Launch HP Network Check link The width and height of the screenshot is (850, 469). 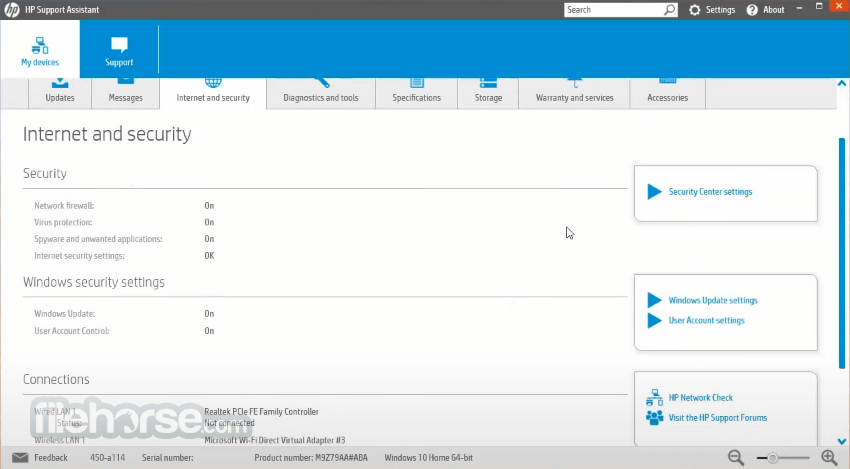coord(700,397)
